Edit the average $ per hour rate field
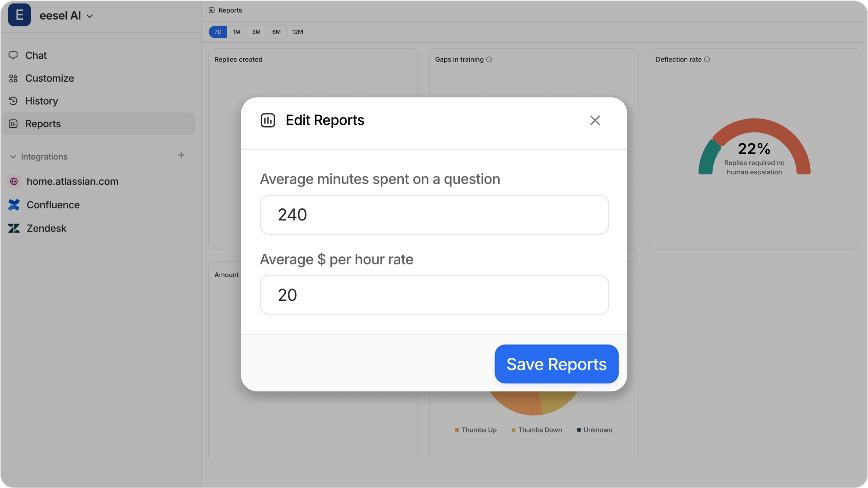 pos(434,295)
